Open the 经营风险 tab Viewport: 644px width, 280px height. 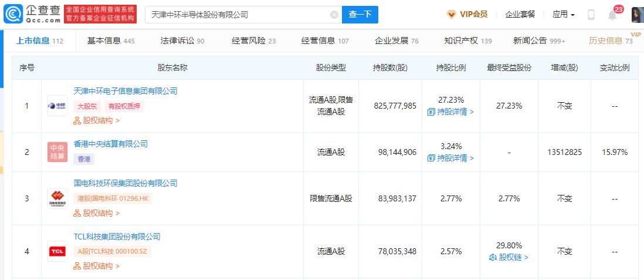click(253, 41)
